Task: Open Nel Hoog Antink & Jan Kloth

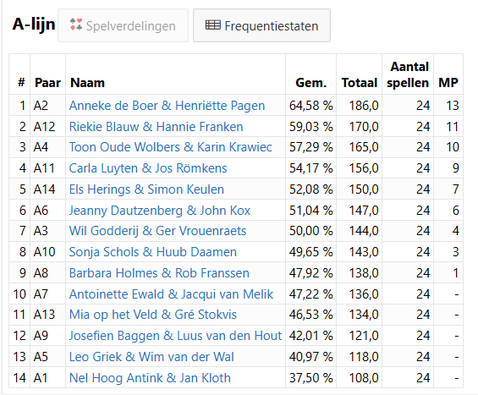Action: (x=150, y=378)
